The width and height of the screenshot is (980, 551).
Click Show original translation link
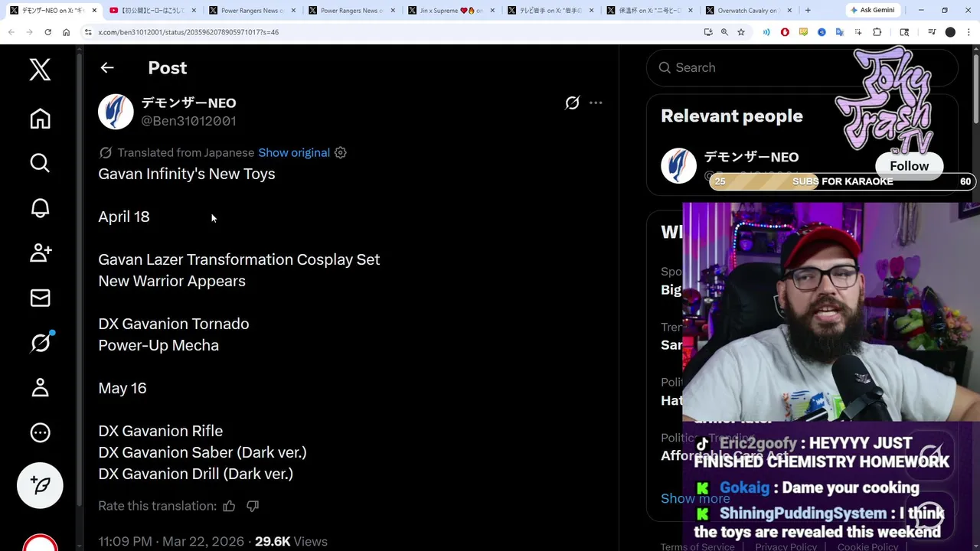[294, 152]
